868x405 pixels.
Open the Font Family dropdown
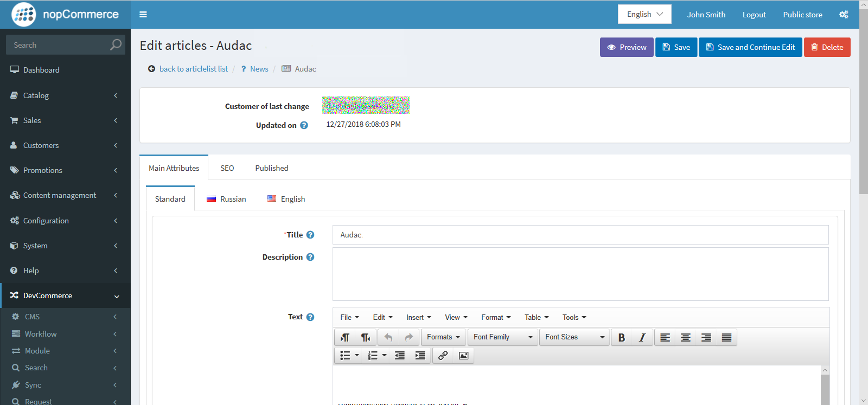(503, 337)
